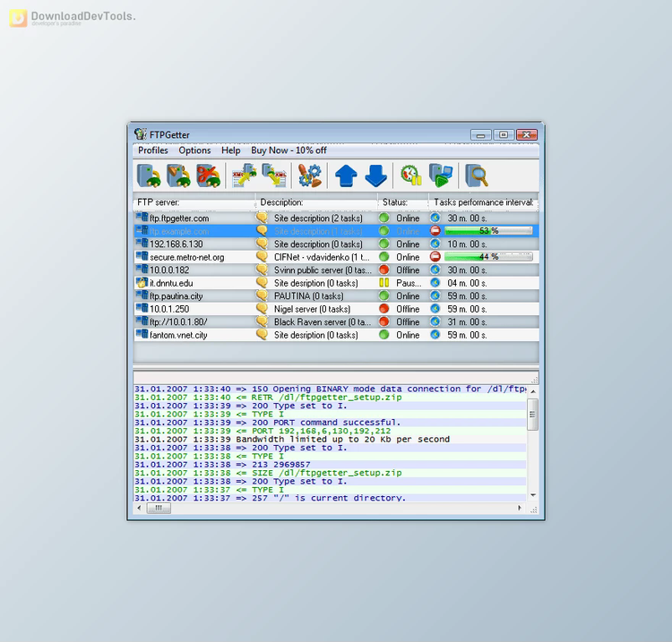Click Black Raven server description text
Viewport: 672px width, 642px height.
coord(323,321)
